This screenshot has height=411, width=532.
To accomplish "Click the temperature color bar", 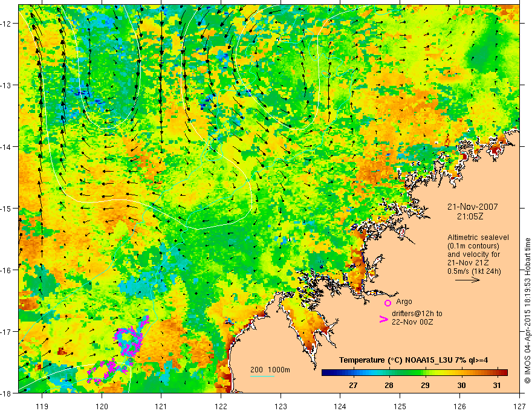I will pyautogui.click(x=414, y=373).
